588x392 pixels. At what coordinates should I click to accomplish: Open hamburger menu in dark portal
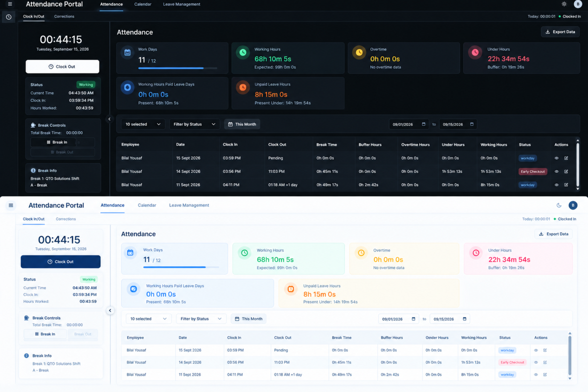pyautogui.click(x=10, y=4)
